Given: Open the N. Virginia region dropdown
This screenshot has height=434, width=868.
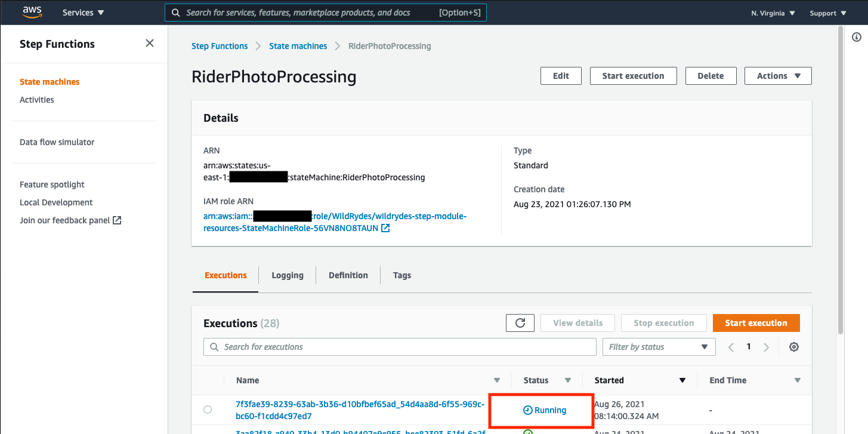Looking at the screenshot, I should pos(773,13).
